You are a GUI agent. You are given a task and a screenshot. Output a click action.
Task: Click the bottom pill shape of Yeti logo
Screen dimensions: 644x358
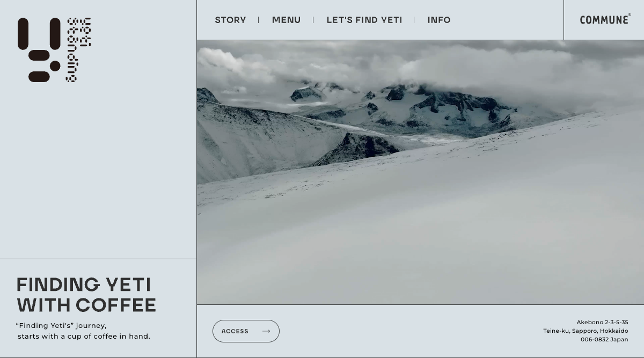39,77
